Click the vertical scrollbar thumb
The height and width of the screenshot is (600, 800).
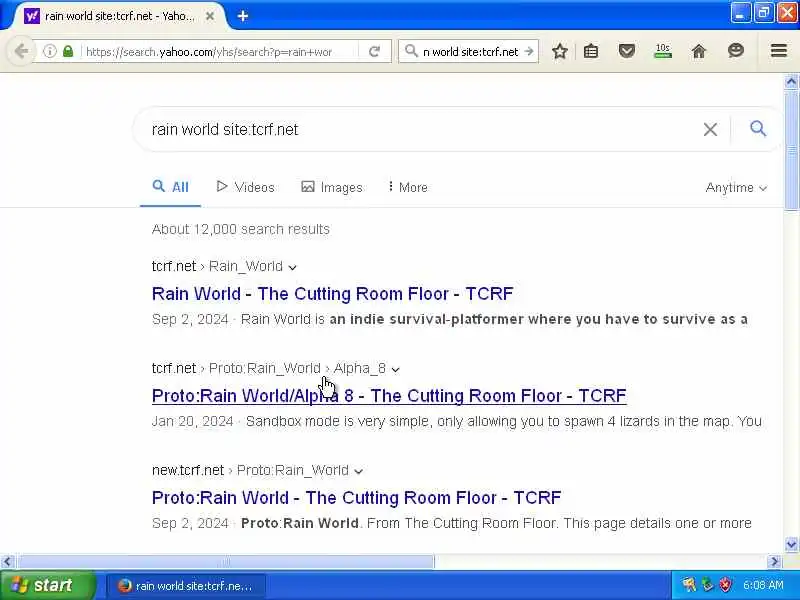(x=791, y=149)
